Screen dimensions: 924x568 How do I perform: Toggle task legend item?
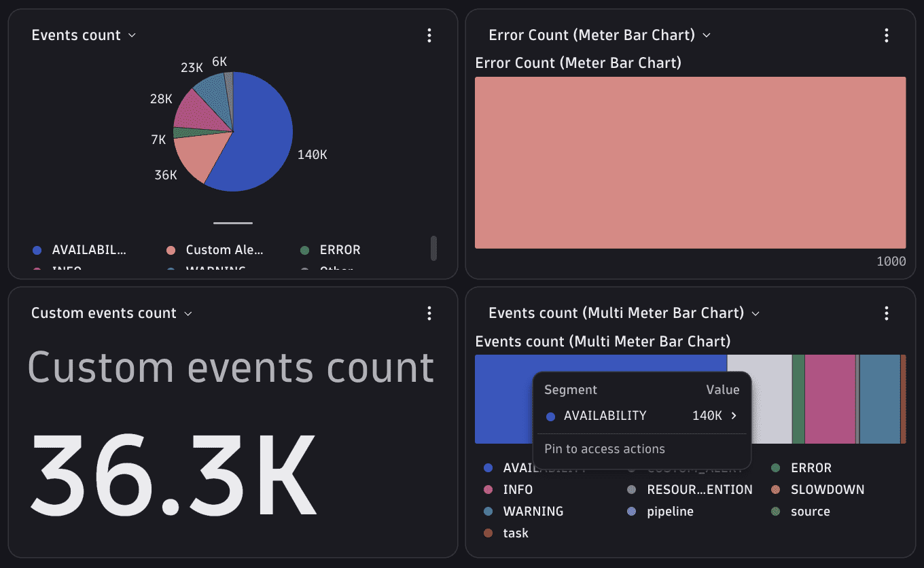pos(506,533)
